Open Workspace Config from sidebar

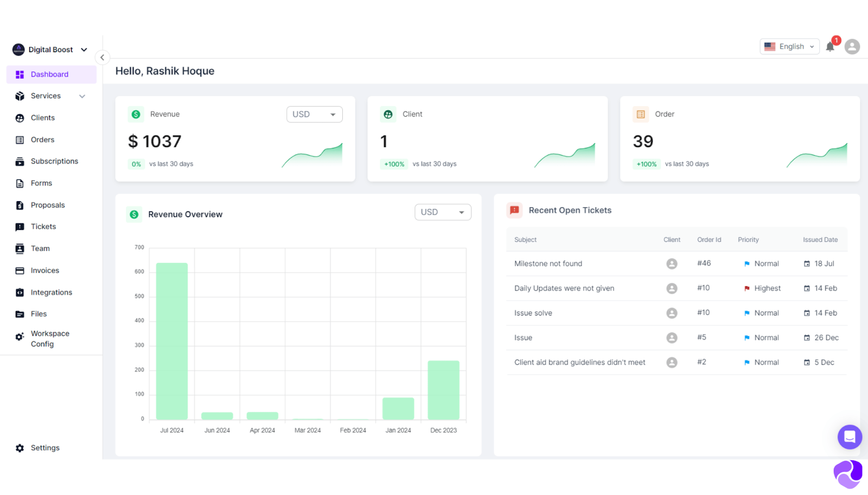[x=50, y=338]
